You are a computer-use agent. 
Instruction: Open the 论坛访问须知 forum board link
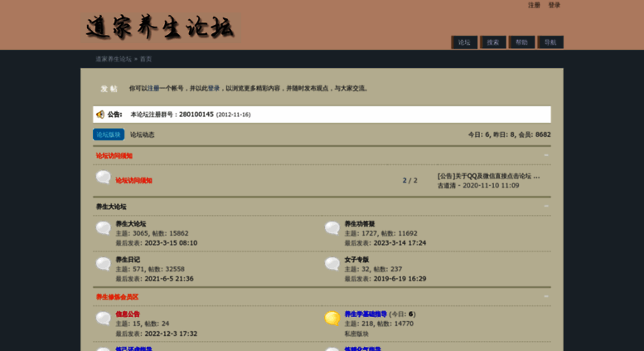(133, 180)
